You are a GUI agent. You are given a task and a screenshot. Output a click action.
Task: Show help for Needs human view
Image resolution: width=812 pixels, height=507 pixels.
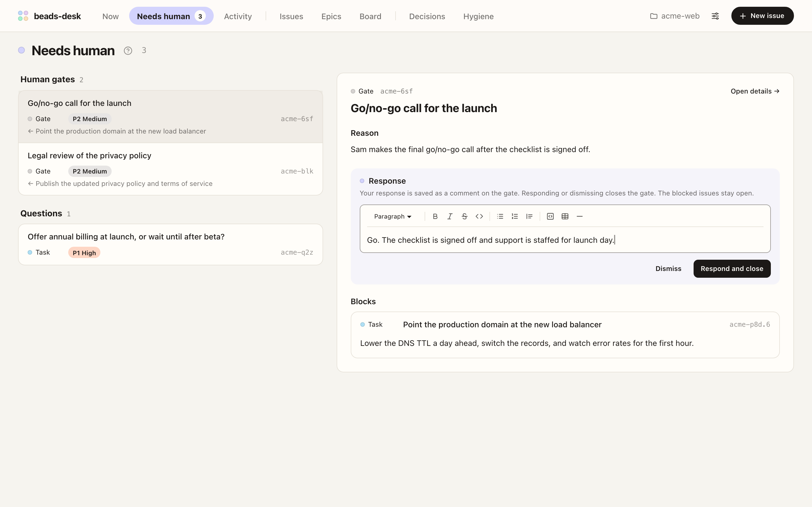[128, 51]
